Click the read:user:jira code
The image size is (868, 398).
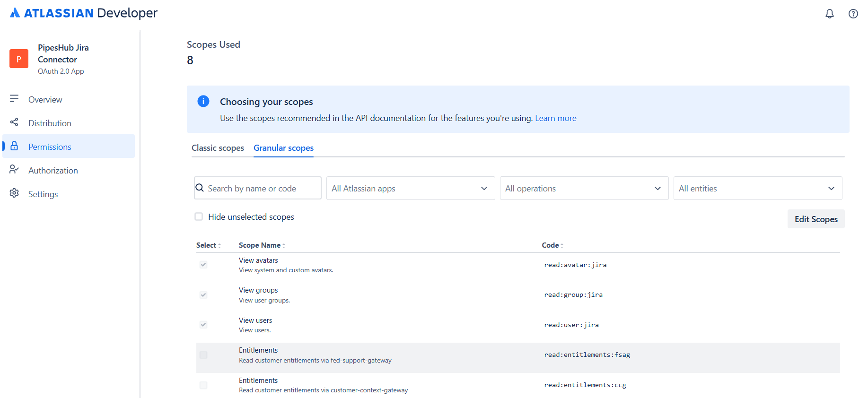[571, 325]
